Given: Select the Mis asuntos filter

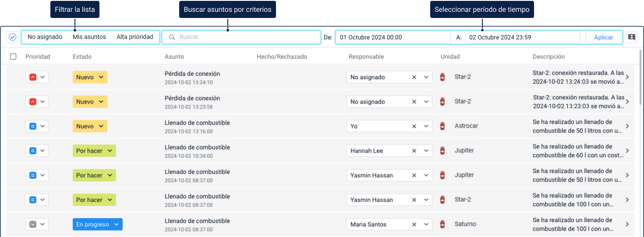Looking at the screenshot, I should tap(89, 37).
